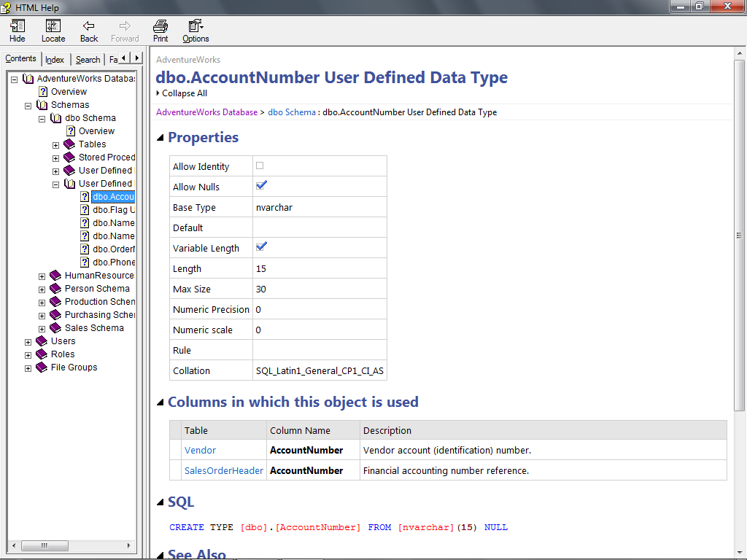Click Collapse All link

(x=184, y=93)
